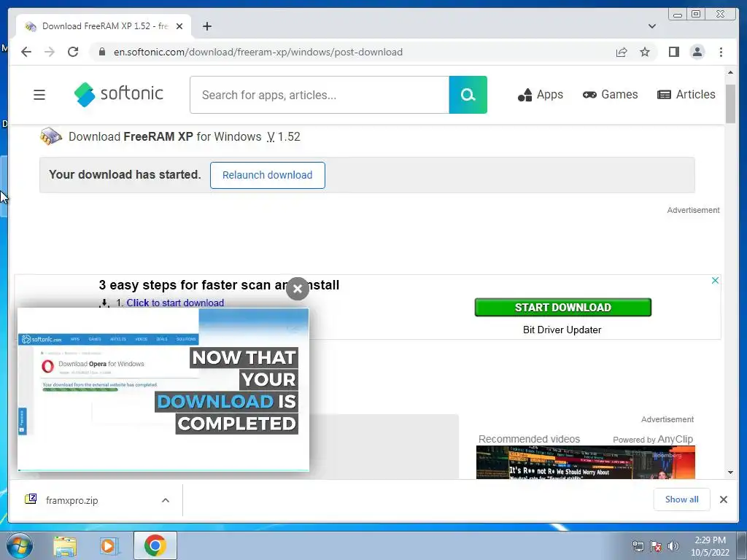The width and height of the screenshot is (747, 560).
Task: Click the AnyClip link
Action: pos(675,439)
